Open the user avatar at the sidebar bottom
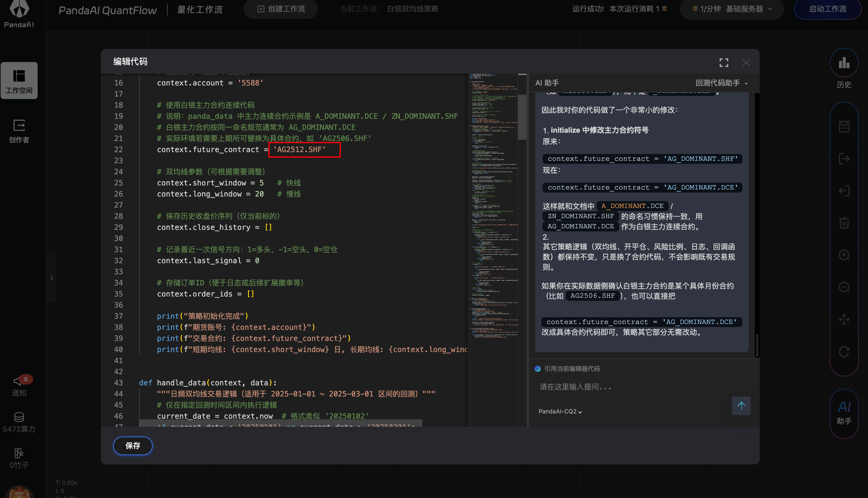Image resolution: width=868 pixels, height=498 pixels. (x=19, y=492)
